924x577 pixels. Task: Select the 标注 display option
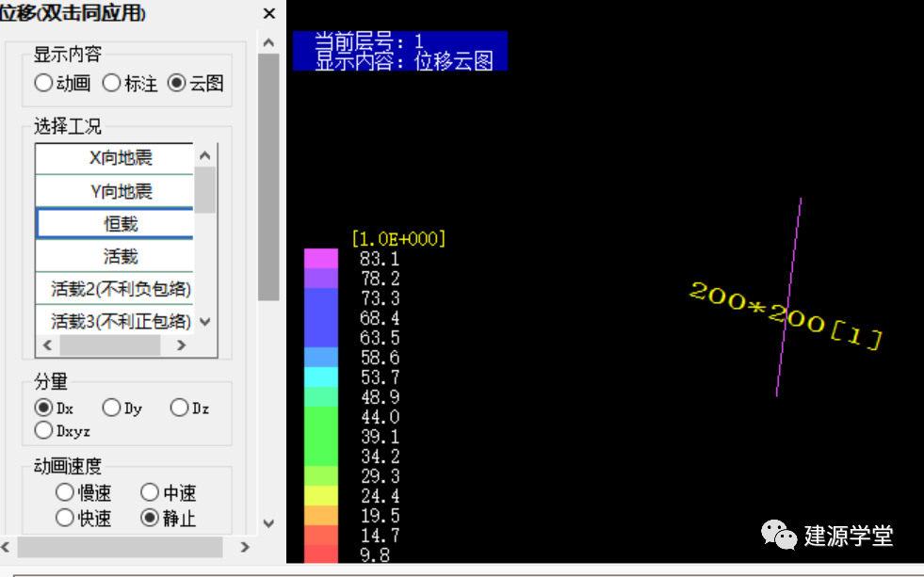[111, 83]
